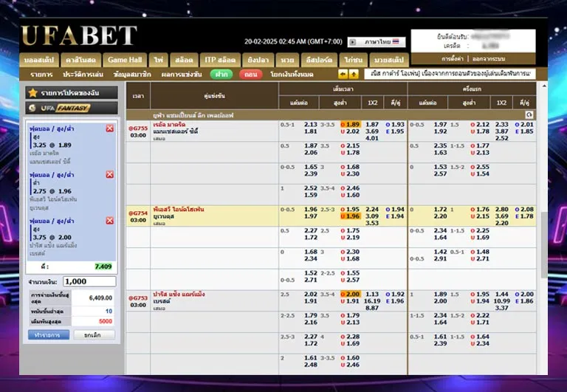The height and width of the screenshot is (392, 567).
Task: Open the รายการโปรดของฉัน favorites bar
Action: click(x=72, y=93)
